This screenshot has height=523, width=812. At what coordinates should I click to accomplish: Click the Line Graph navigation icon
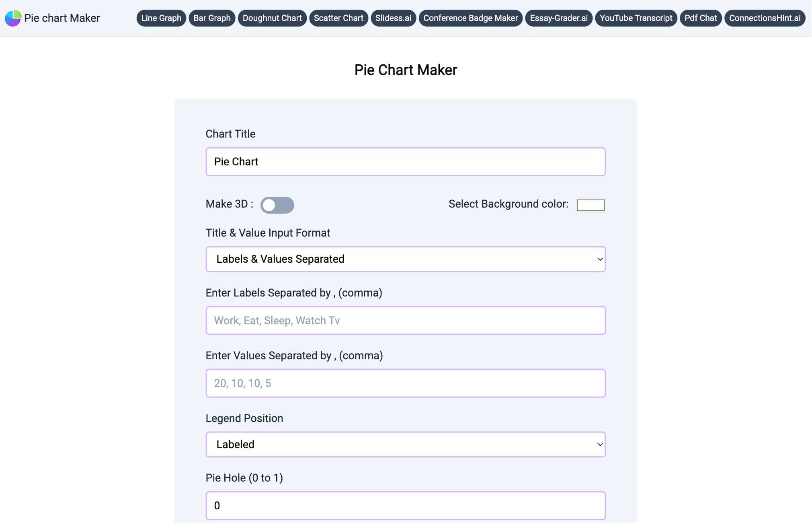pyautogui.click(x=160, y=18)
